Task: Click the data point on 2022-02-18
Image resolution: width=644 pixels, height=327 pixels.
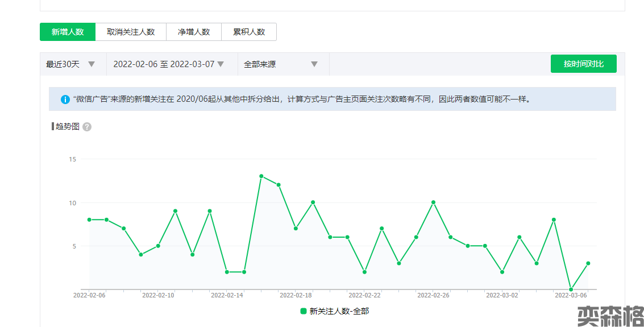Action: tap(313, 202)
